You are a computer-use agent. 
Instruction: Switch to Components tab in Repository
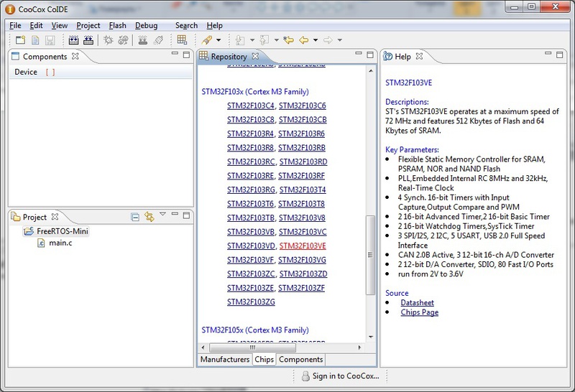pyautogui.click(x=300, y=360)
